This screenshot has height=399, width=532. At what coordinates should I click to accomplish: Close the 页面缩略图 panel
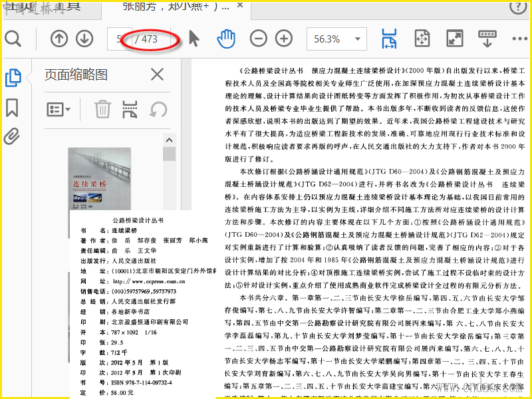pos(157,74)
